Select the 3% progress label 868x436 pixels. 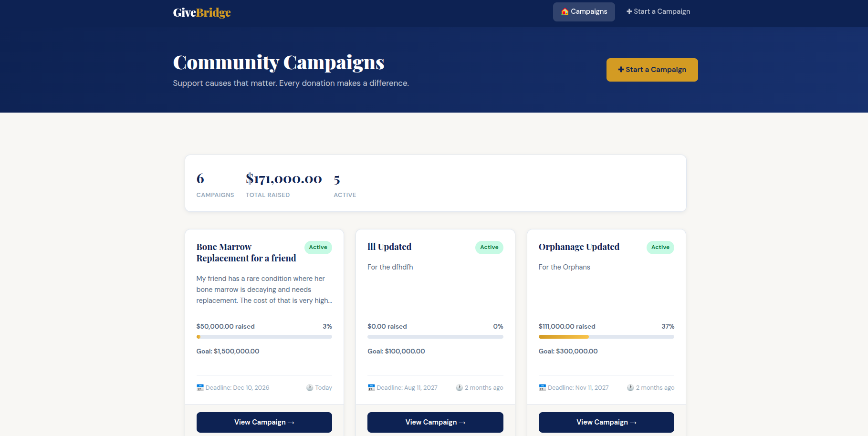pos(327,326)
